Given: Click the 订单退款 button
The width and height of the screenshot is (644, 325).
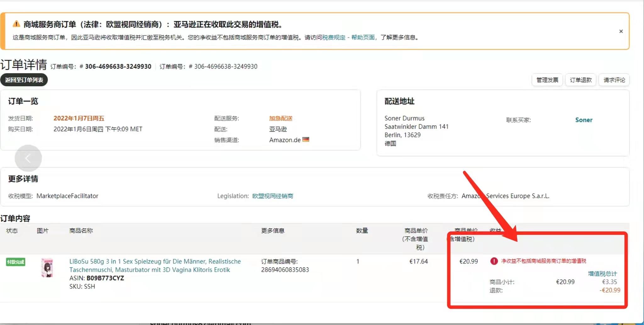Looking at the screenshot, I should 580,80.
